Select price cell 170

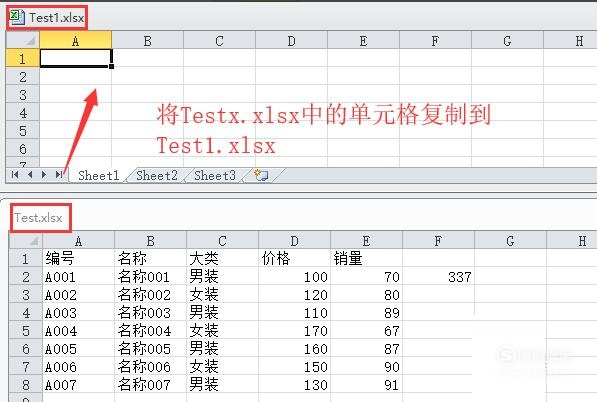click(294, 330)
